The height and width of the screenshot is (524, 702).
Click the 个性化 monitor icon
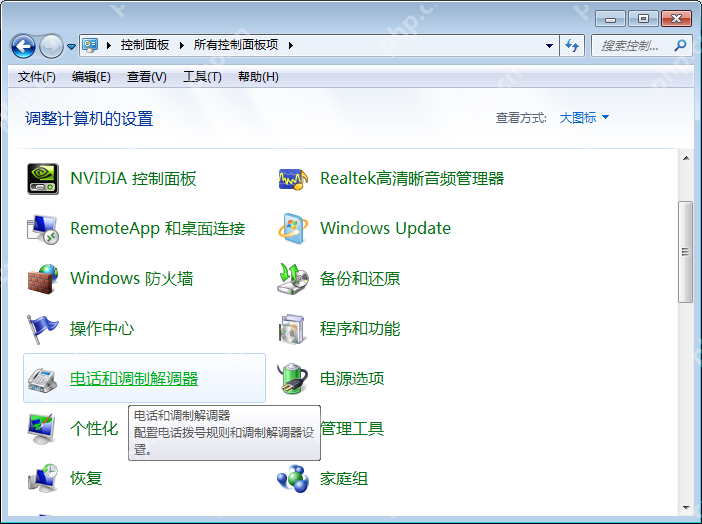click(x=42, y=429)
